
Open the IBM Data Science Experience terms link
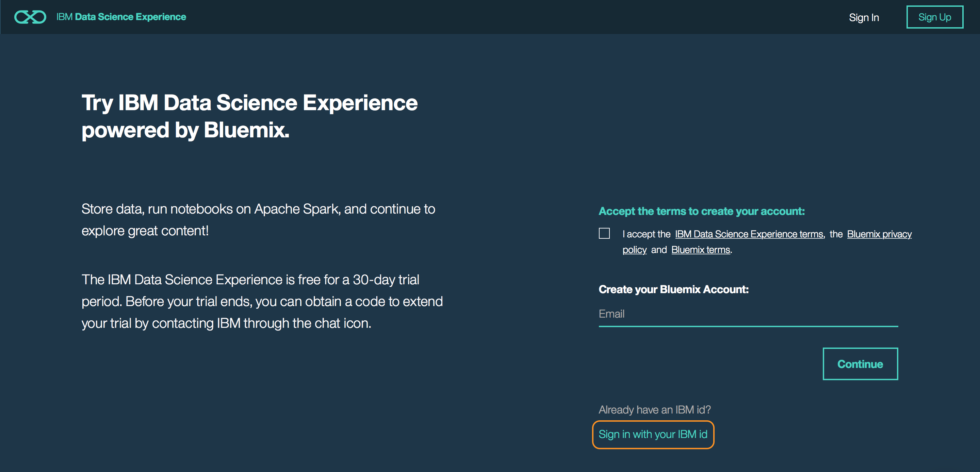[749, 234]
